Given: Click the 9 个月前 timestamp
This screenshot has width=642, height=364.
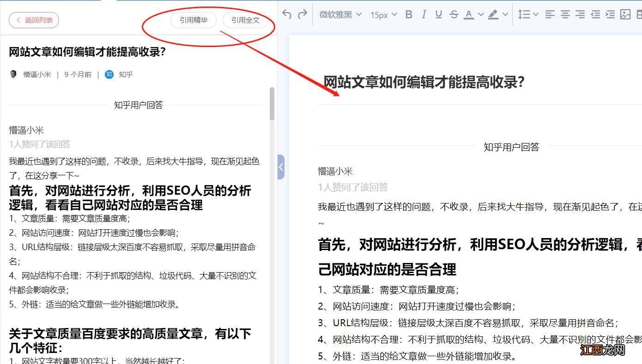Looking at the screenshot, I should coord(78,74).
